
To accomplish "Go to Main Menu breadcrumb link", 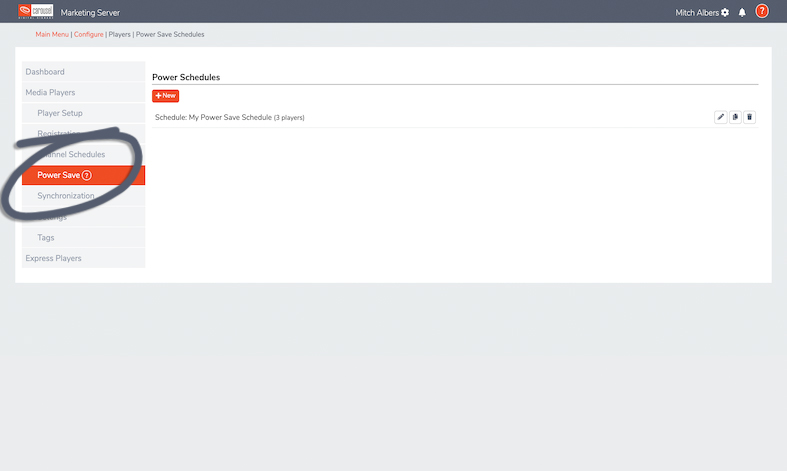I will pyautogui.click(x=52, y=35).
